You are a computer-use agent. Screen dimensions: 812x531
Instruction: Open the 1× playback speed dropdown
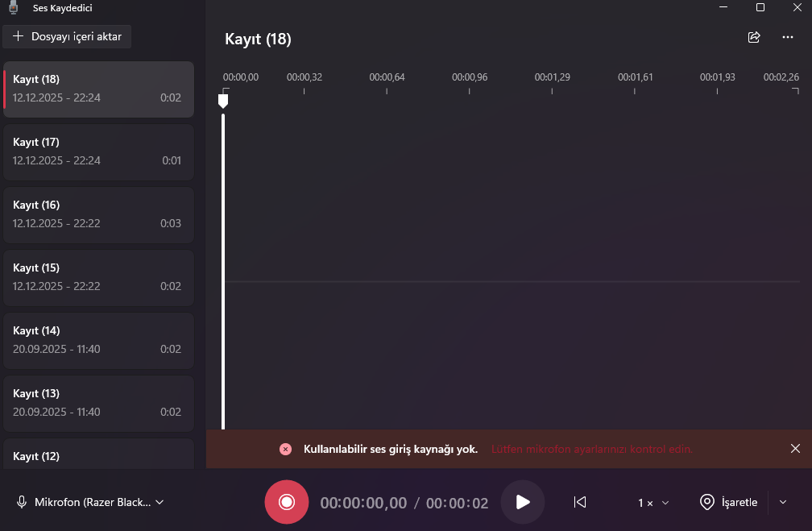(653, 503)
